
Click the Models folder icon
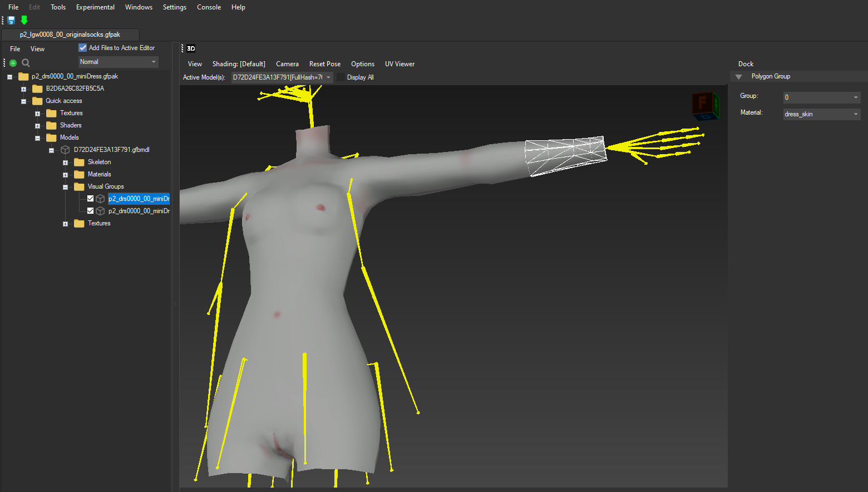click(51, 137)
